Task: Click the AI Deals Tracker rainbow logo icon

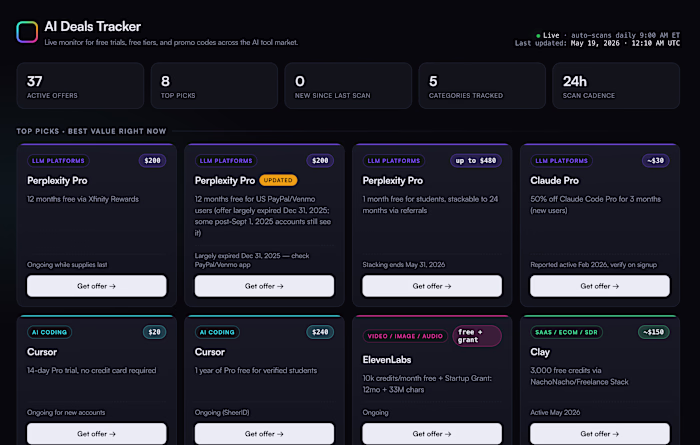Action: (x=27, y=32)
